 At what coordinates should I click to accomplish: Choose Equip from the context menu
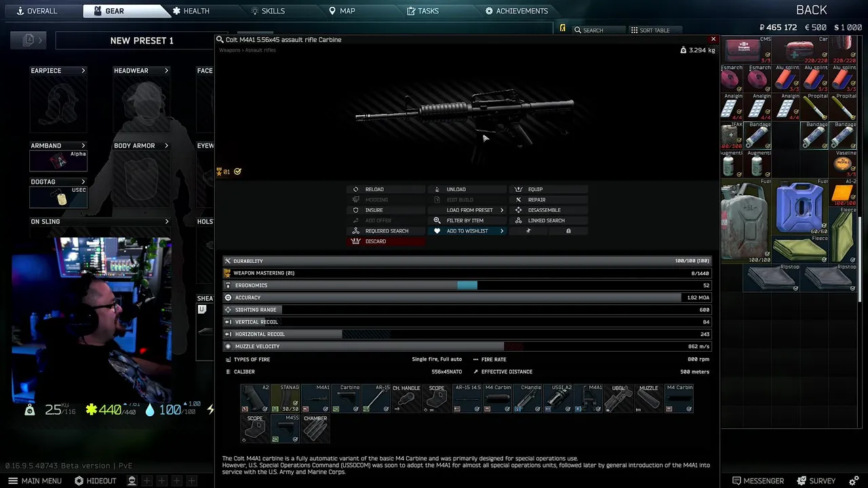[549, 189]
